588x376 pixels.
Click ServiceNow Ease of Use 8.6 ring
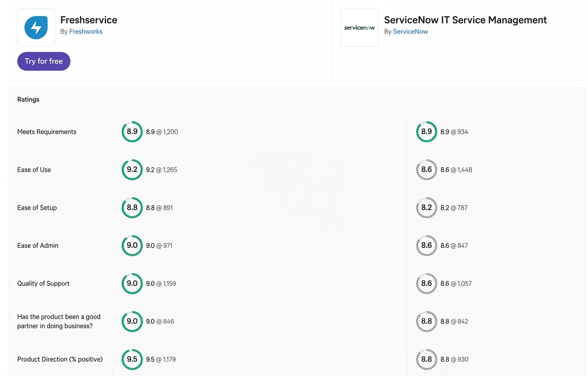pos(427,170)
